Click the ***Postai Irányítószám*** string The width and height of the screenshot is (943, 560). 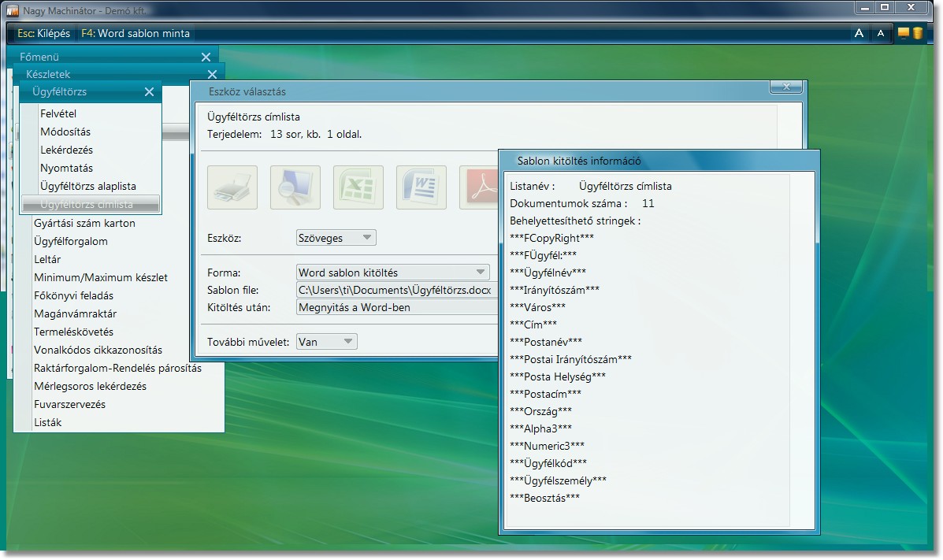pos(570,359)
